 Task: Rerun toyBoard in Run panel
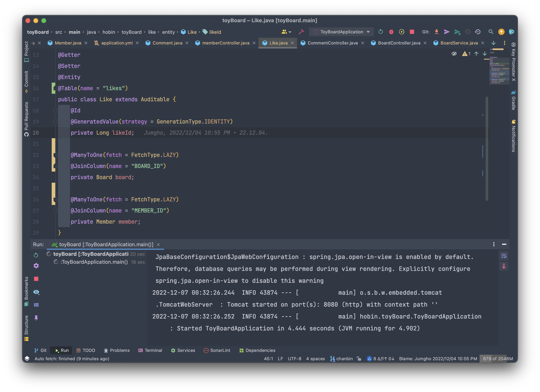click(36, 255)
